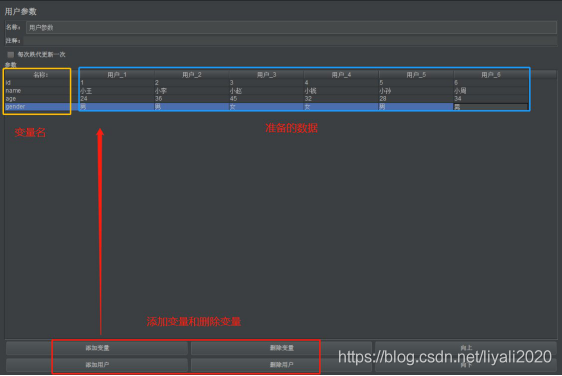Select the name cell 小周
The height and width of the screenshot is (376, 562).
[x=491, y=91]
